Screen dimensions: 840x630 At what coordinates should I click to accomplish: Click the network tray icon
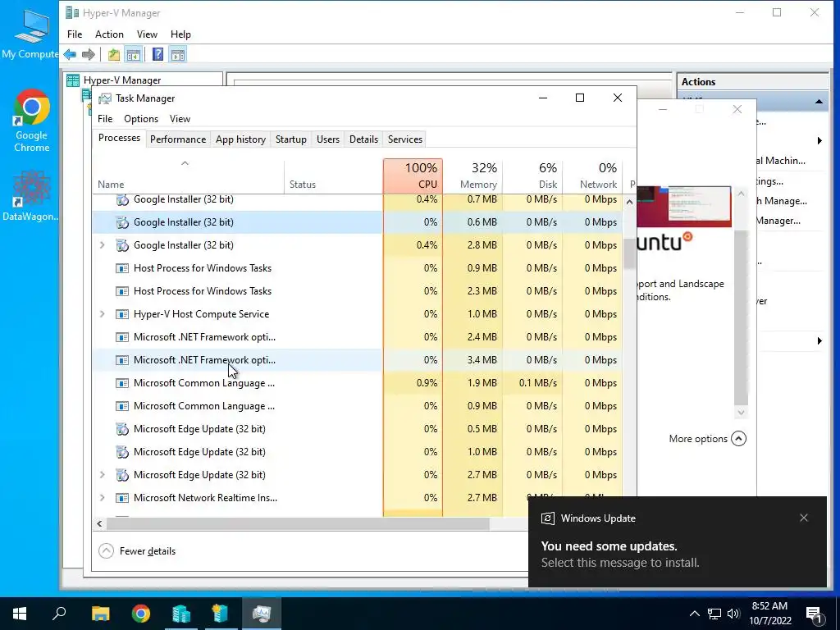coord(714,614)
